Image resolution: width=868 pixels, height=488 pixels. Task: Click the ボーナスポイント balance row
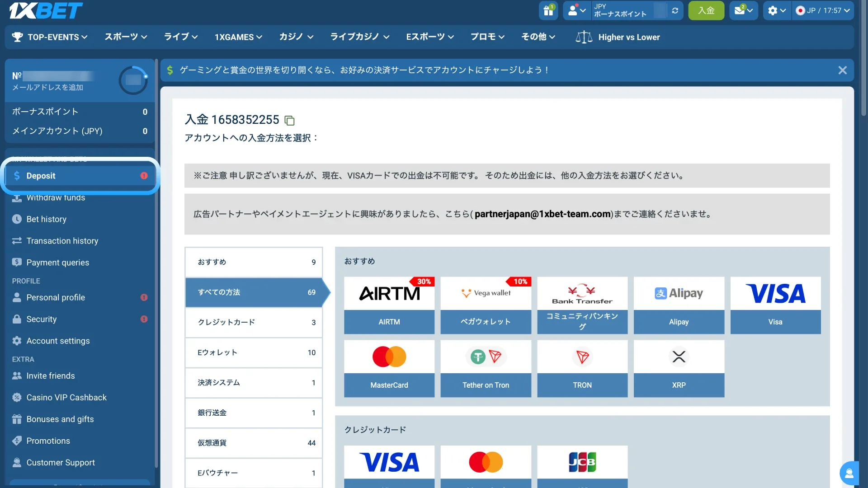80,112
